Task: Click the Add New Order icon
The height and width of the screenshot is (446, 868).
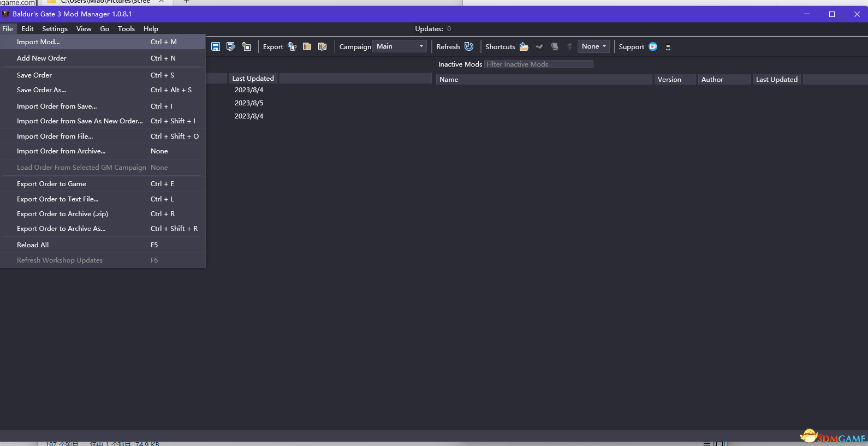Action: coord(246,47)
